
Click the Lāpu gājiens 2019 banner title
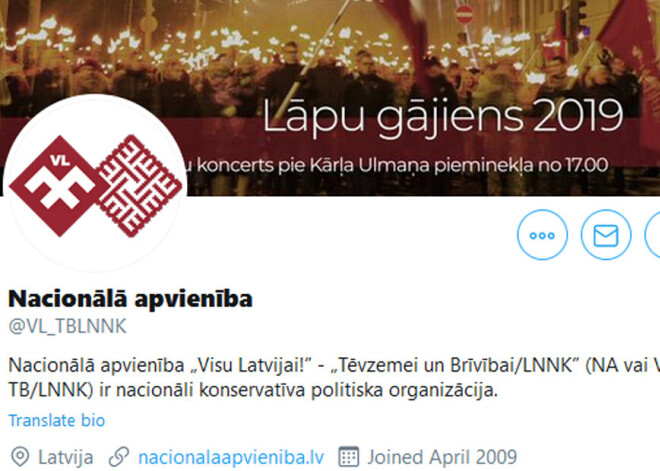(x=443, y=117)
